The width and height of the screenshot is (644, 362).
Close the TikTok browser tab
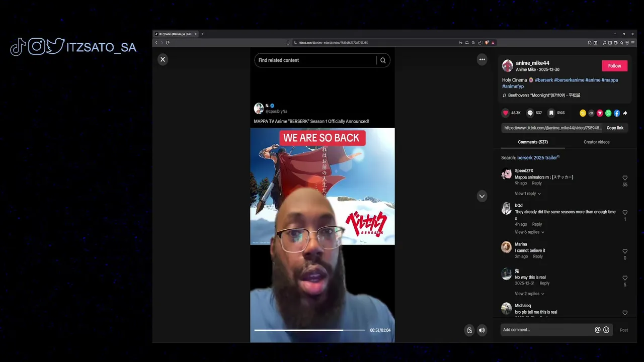196,34
